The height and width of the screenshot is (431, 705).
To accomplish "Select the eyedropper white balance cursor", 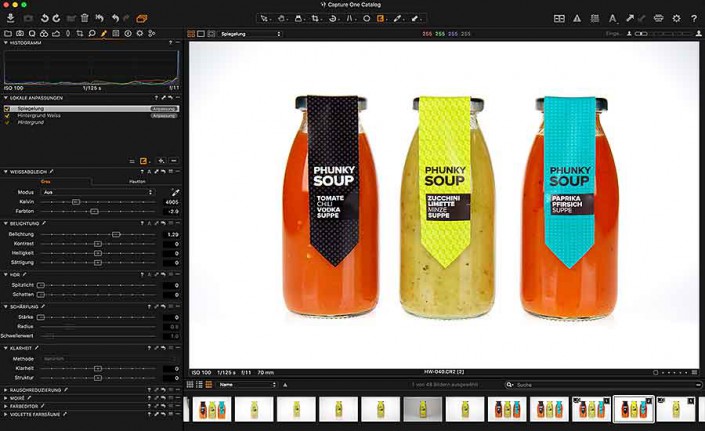I will tap(397, 18).
